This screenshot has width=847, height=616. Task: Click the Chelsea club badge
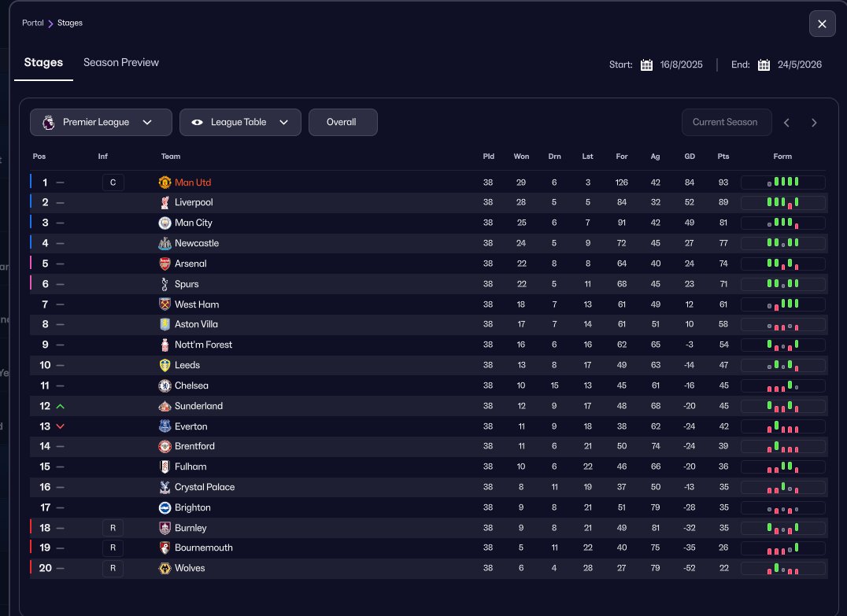click(165, 385)
